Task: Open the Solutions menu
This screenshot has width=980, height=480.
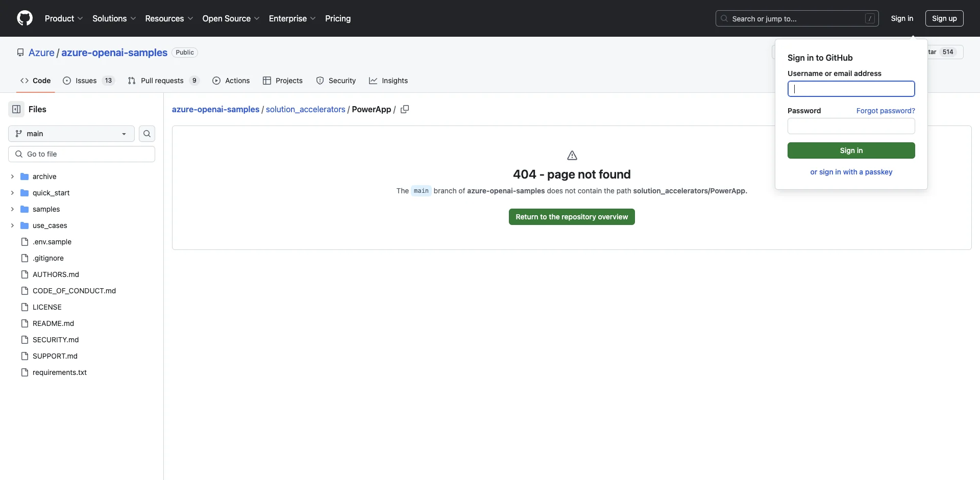Action: (114, 18)
